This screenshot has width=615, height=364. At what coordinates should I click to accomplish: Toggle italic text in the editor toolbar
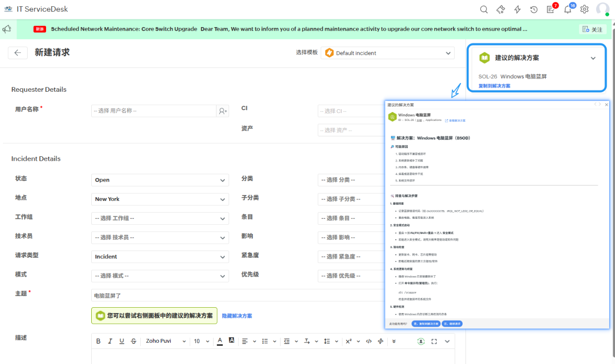pyautogui.click(x=109, y=341)
